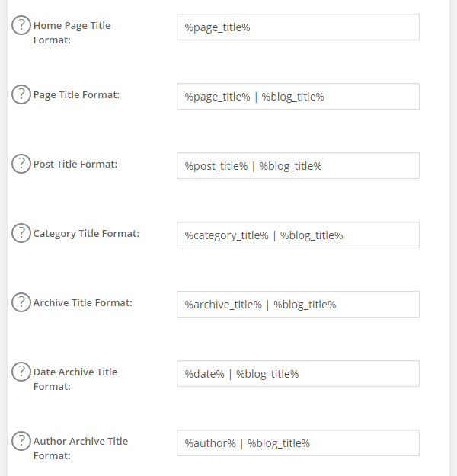
Task: Select the Post Title Format text box
Action: [298, 166]
